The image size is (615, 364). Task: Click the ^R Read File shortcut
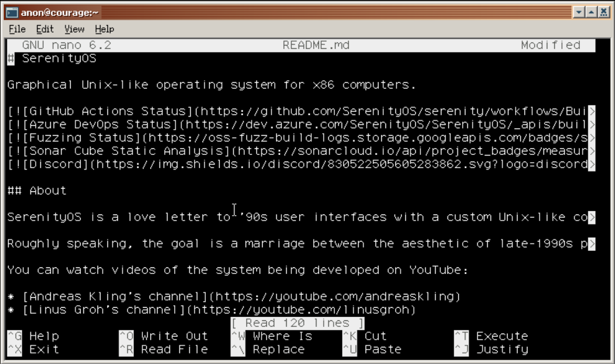point(164,349)
